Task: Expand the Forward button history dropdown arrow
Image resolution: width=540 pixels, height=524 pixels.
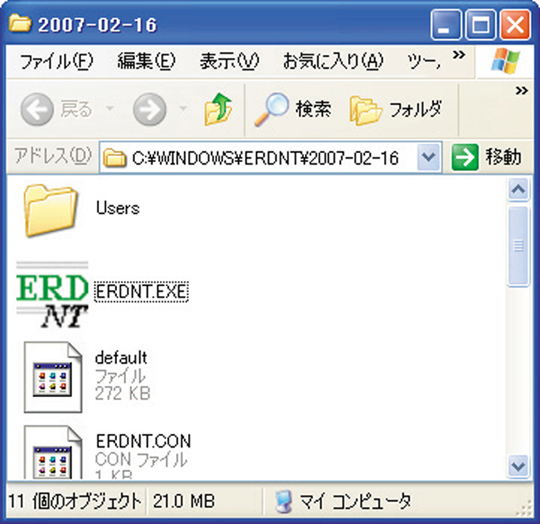Action: [183, 109]
